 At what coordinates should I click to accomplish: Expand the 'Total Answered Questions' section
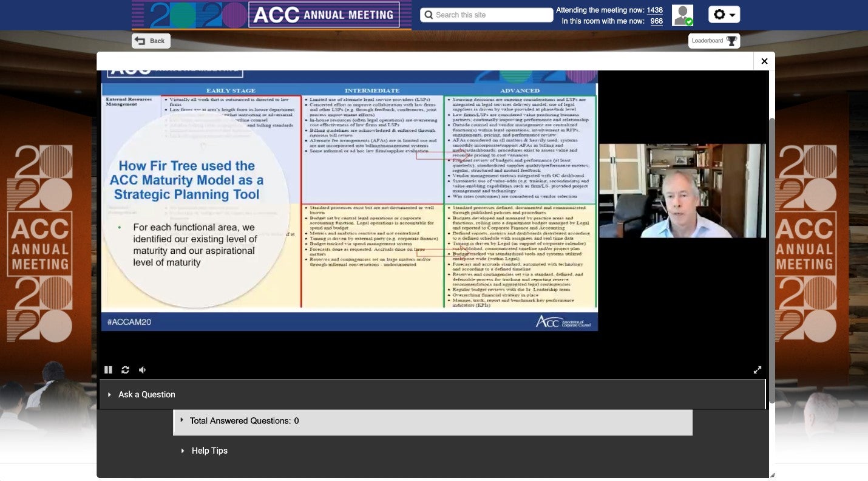[243, 420]
